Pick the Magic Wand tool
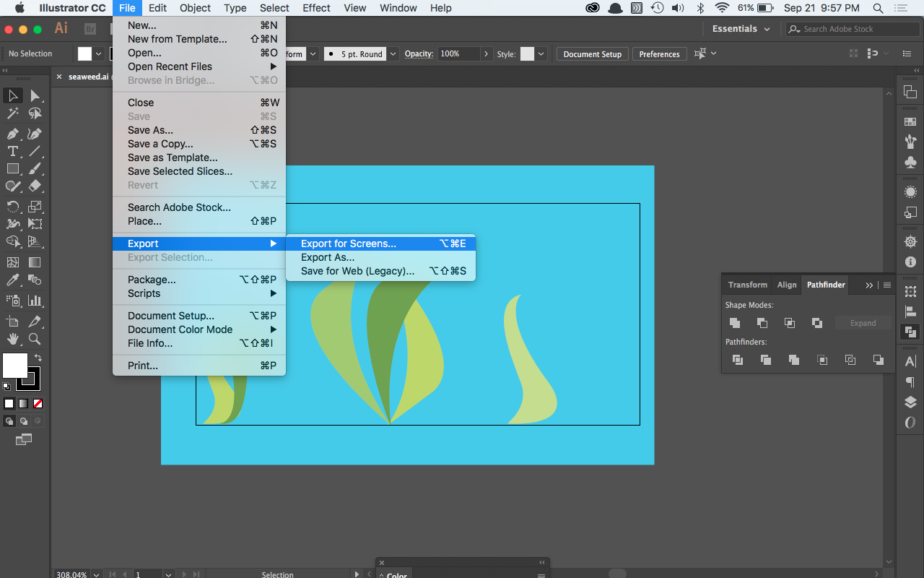 (12, 113)
